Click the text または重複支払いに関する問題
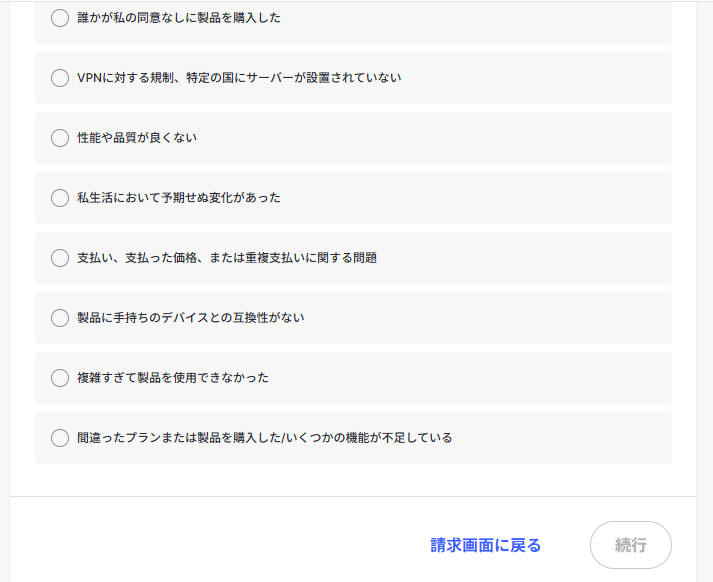 tap(293, 258)
